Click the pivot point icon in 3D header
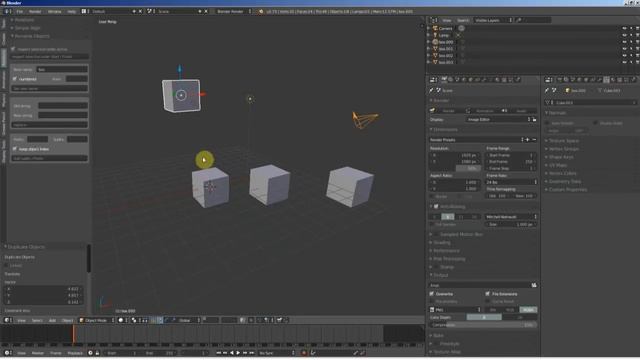This screenshot has width=640, height=360. [x=134, y=320]
